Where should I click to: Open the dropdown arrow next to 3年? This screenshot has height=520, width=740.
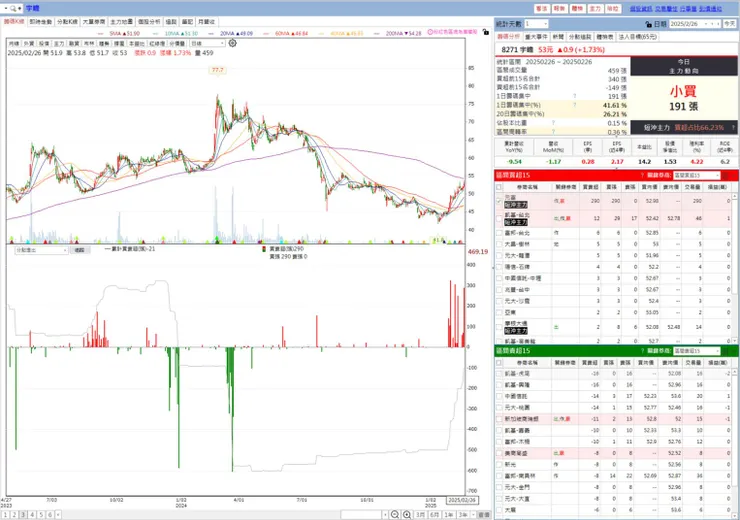coord(473,515)
